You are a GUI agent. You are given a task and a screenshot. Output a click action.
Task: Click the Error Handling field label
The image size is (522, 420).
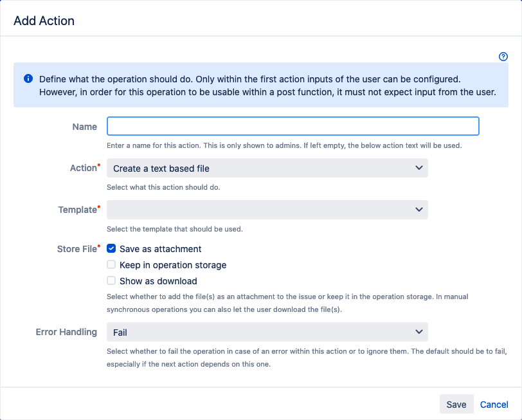pos(66,332)
